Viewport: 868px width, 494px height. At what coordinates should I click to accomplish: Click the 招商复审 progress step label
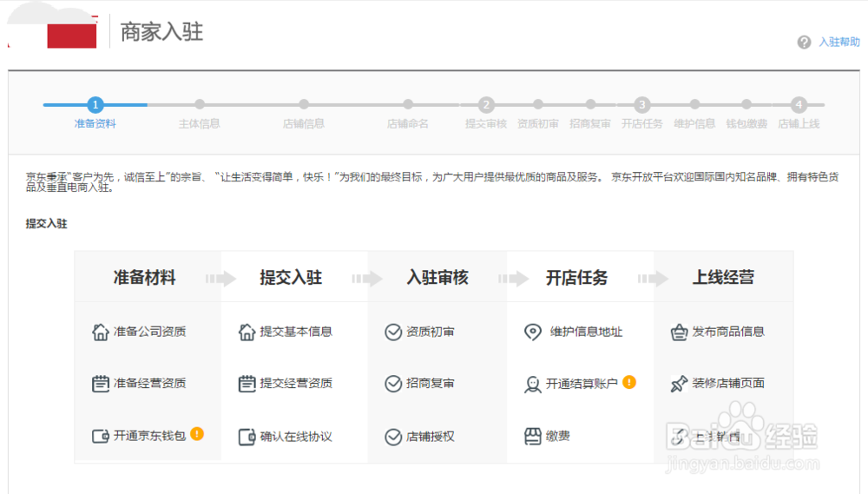point(590,123)
